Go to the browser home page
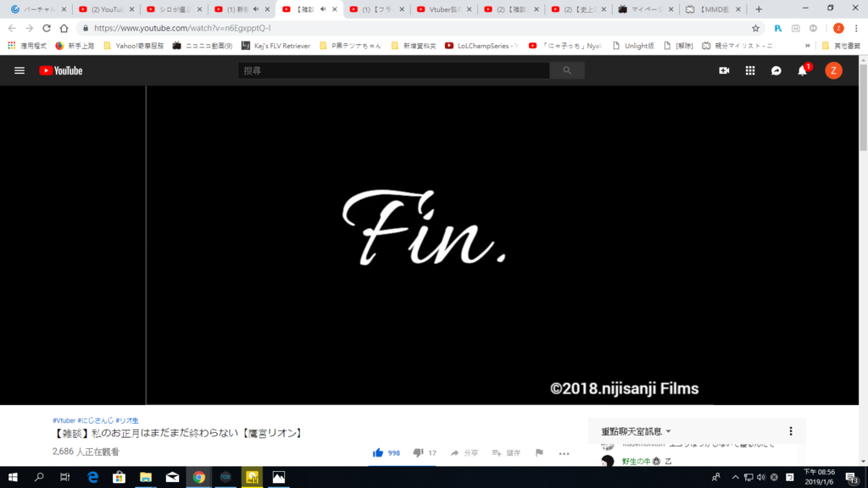The image size is (868, 488). coord(64,28)
